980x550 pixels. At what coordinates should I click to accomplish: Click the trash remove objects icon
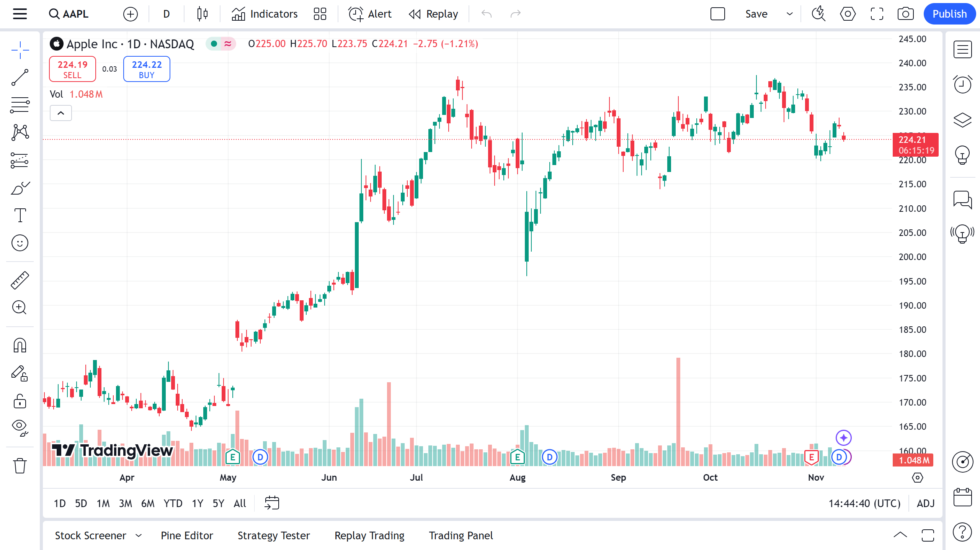tap(20, 466)
